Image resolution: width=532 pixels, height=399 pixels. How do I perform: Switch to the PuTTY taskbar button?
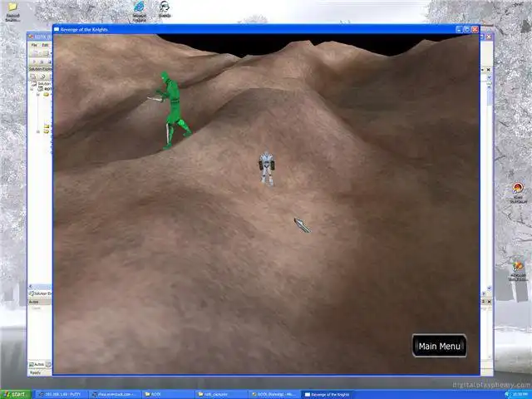[60, 394]
